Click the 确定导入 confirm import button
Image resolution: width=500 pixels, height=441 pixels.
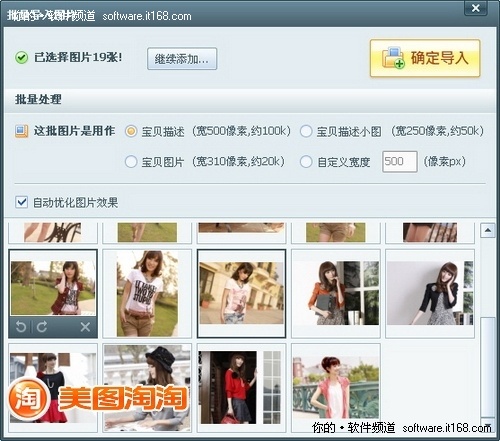(x=425, y=58)
